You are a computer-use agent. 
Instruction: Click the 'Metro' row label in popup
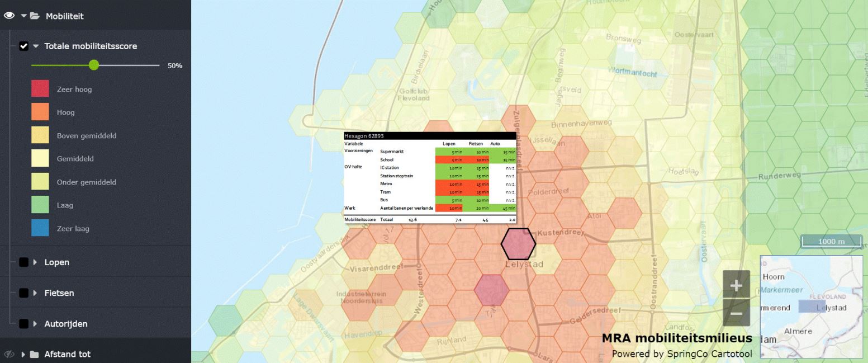pos(386,183)
